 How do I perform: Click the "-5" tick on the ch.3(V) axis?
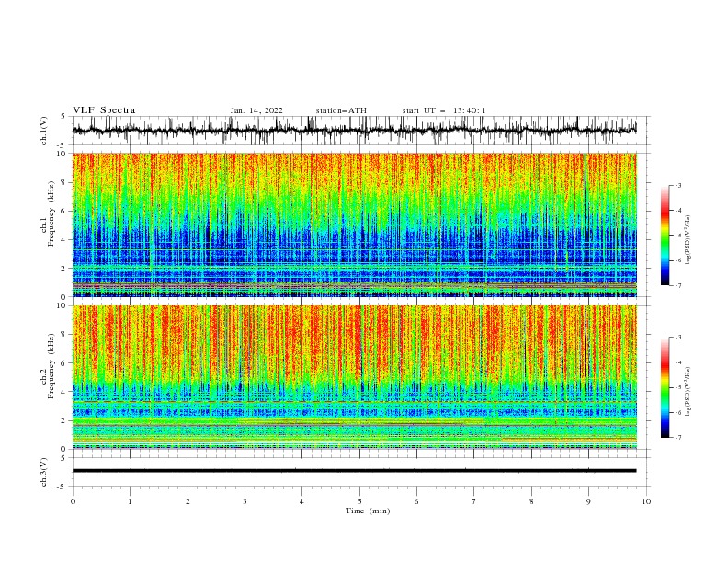click(63, 487)
